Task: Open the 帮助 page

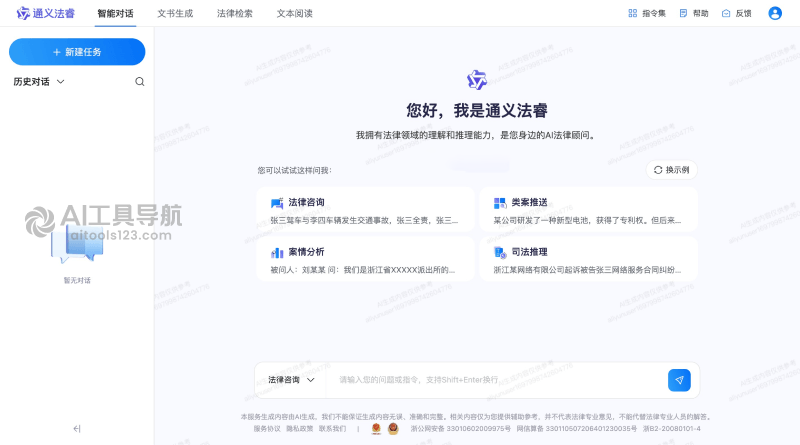Action: 694,13
